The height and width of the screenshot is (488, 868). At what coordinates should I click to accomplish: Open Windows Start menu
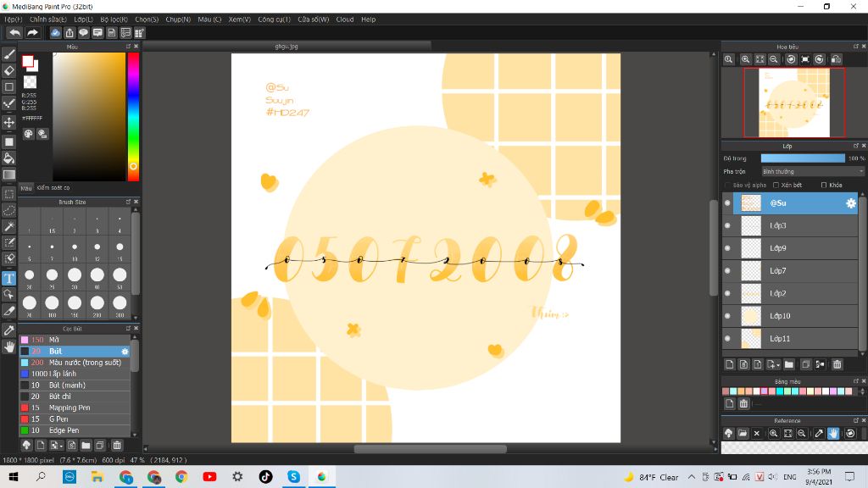pyautogui.click(x=13, y=476)
